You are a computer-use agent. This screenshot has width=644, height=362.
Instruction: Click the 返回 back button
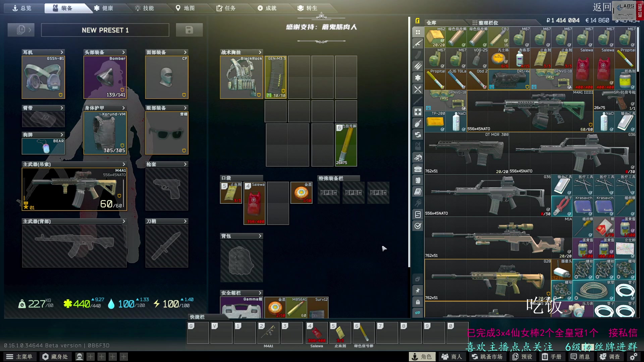(x=601, y=7)
